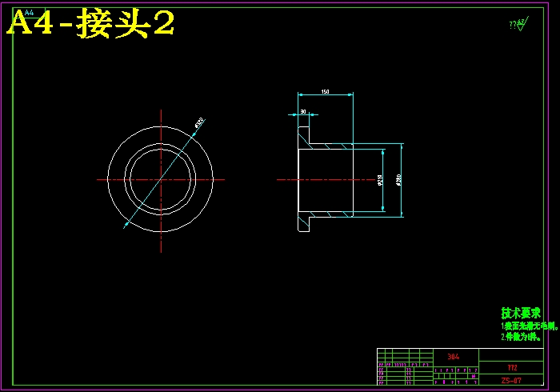
Task: Select the 150 length dimension text
Action: [x=325, y=92]
